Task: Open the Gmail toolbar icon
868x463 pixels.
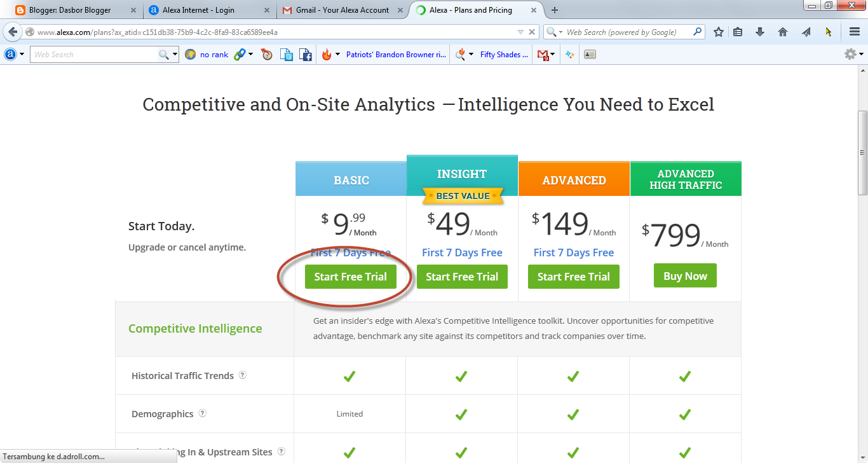Action: 543,55
